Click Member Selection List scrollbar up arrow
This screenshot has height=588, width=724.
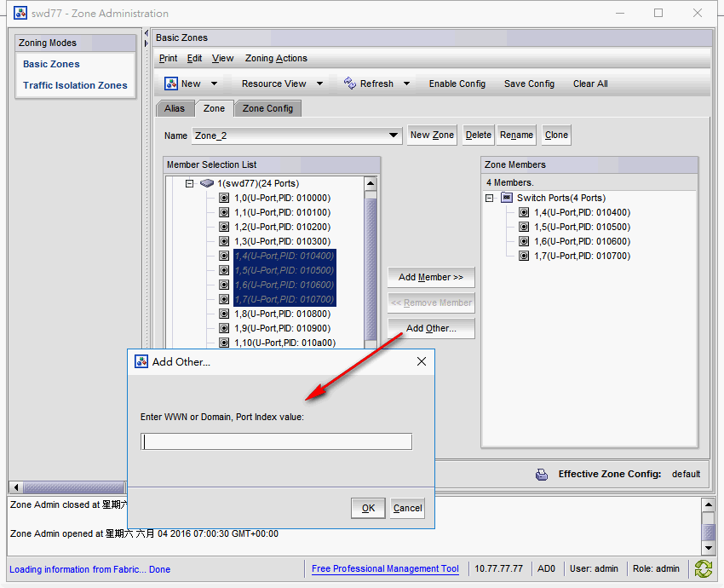(x=371, y=183)
